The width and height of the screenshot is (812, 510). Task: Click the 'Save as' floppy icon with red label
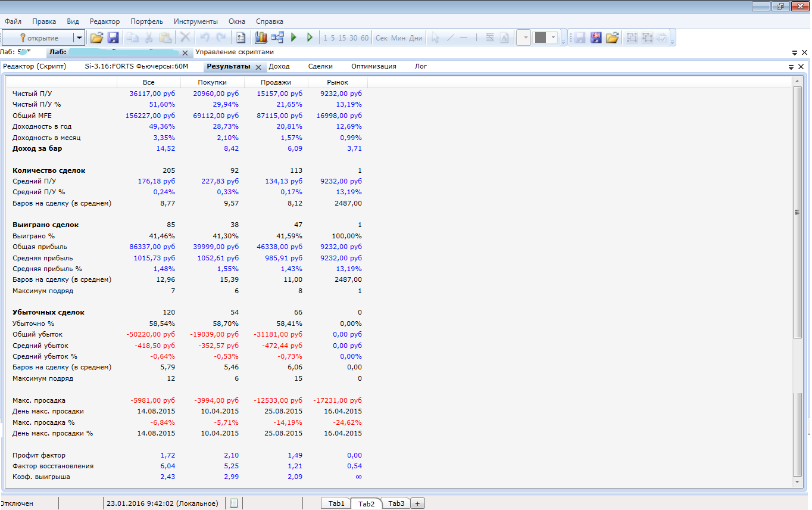tap(596, 38)
